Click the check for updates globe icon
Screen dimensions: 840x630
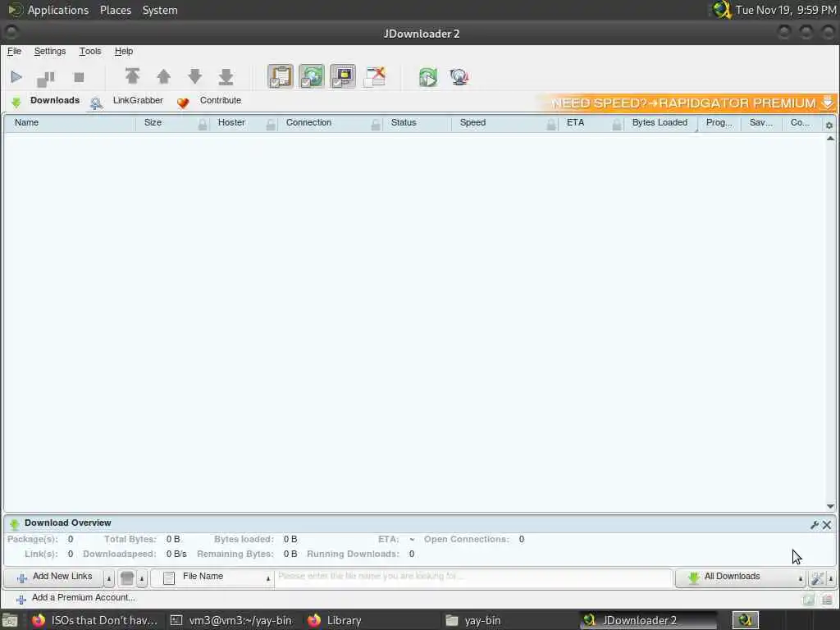point(459,77)
